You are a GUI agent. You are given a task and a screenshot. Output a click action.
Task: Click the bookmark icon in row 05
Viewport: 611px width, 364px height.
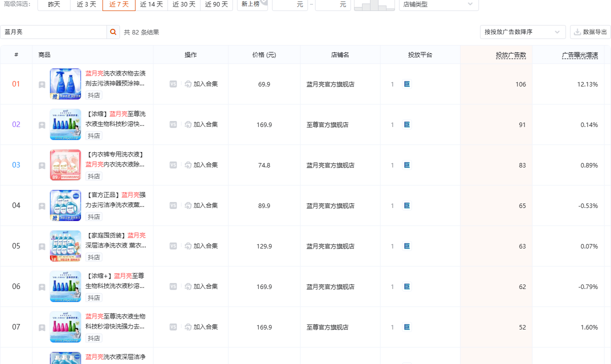(x=42, y=246)
